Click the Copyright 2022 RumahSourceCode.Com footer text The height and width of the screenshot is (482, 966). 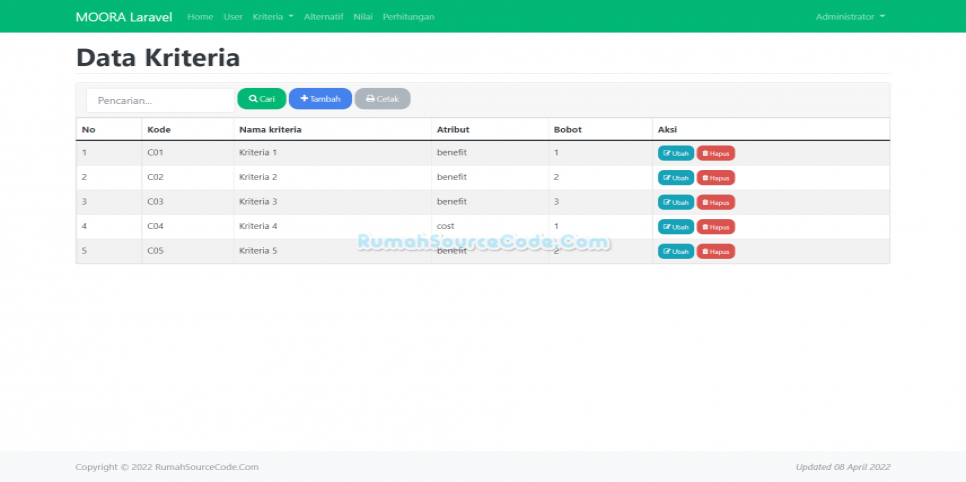click(167, 467)
